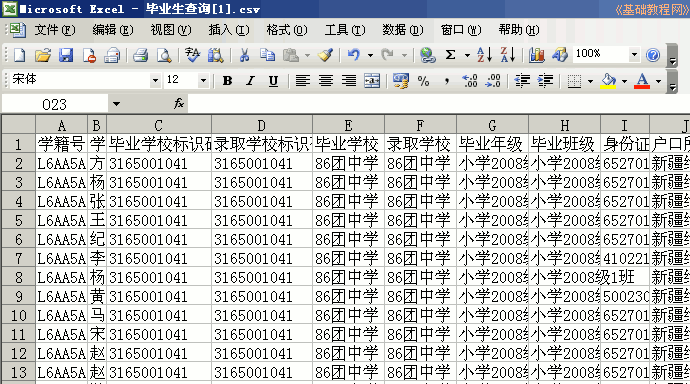Click the Cut scissors icon
The image size is (690, 384).
244,55
